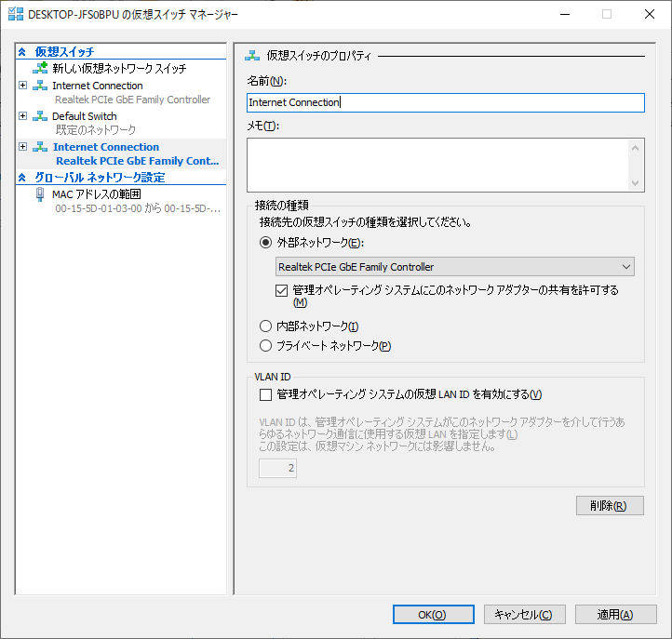Click the 名前 text field
This screenshot has width=672, height=639.
[446, 103]
